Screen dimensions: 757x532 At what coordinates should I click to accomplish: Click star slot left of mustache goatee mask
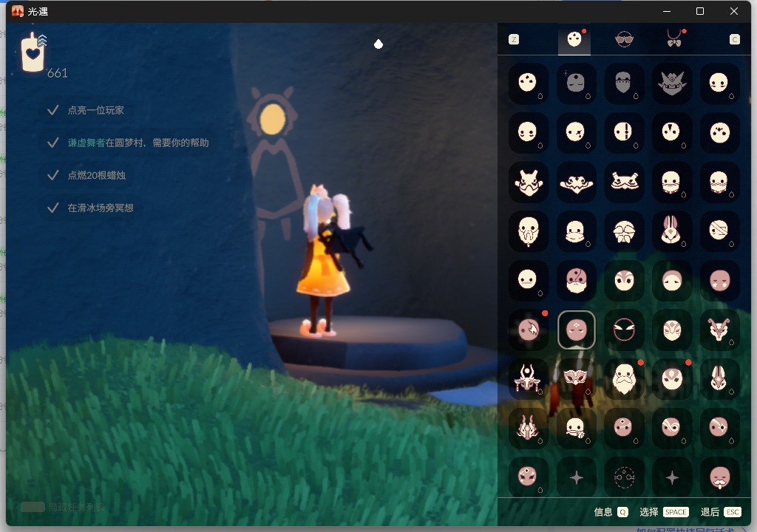pyautogui.click(x=671, y=477)
